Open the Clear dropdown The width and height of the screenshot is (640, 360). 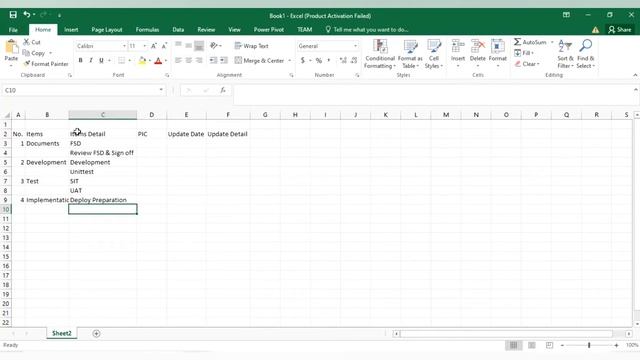pos(527,64)
